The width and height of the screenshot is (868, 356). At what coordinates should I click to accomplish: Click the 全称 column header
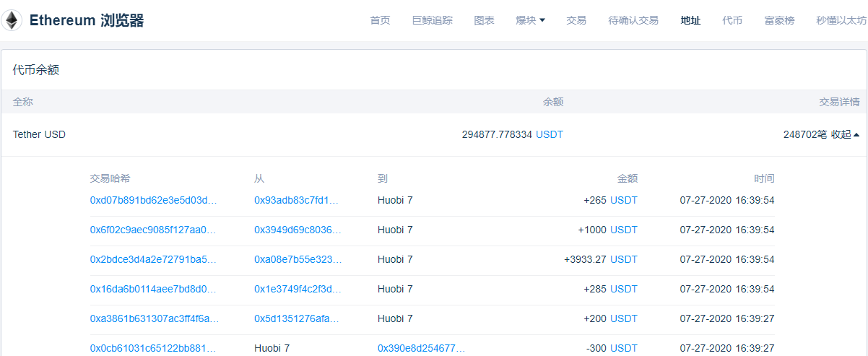click(x=23, y=102)
